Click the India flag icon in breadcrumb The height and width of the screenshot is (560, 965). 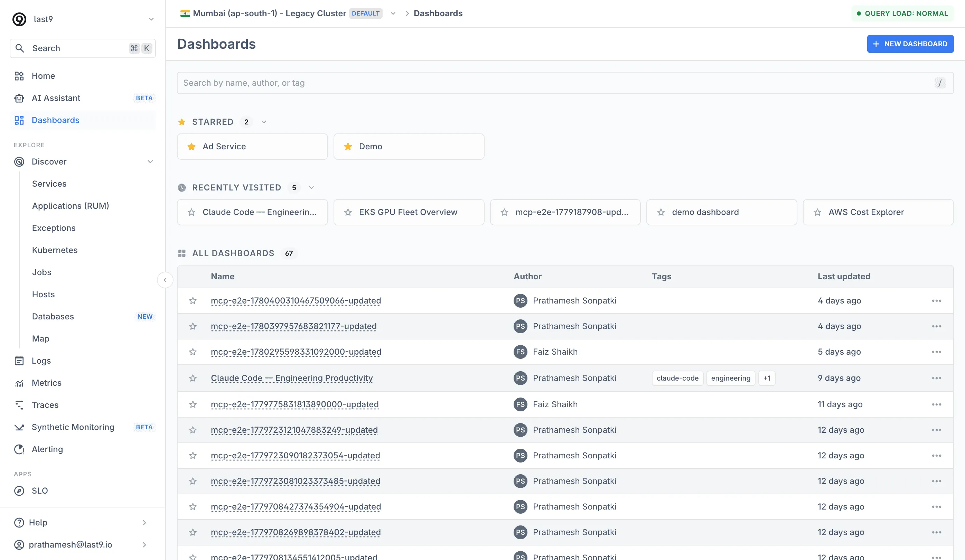(x=185, y=13)
